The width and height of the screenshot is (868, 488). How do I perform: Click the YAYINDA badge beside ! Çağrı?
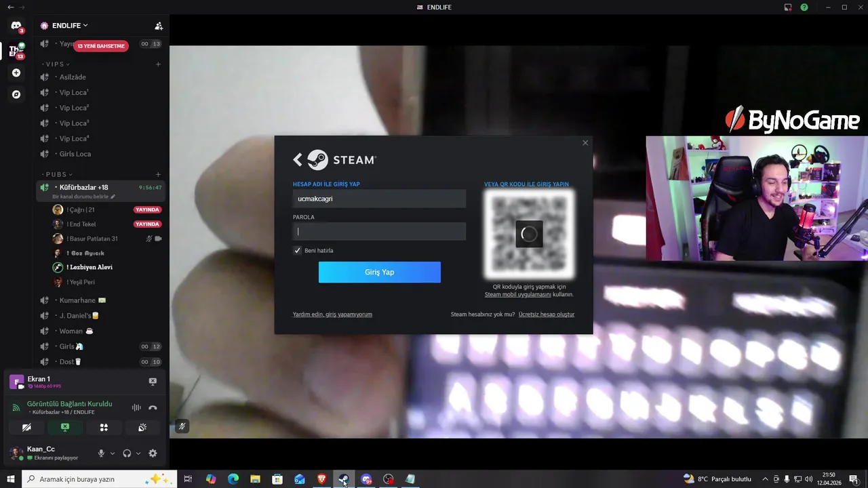click(x=147, y=209)
